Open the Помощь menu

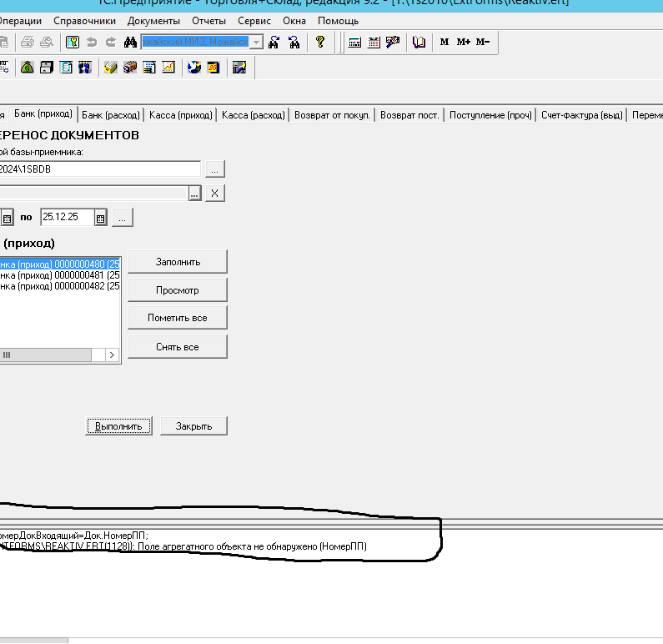pyautogui.click(x=339, y=21)
